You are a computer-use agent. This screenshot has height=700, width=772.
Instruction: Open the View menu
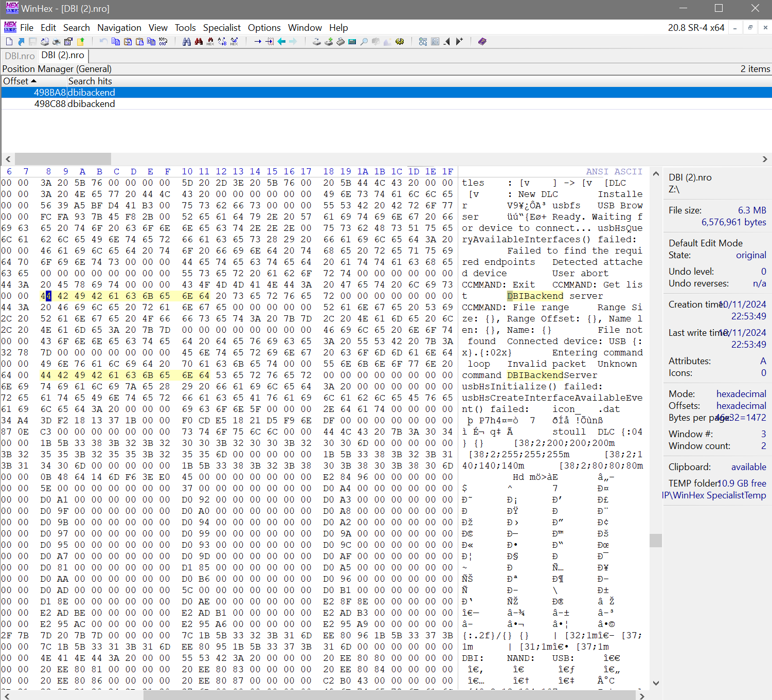[x=158, y=28]
